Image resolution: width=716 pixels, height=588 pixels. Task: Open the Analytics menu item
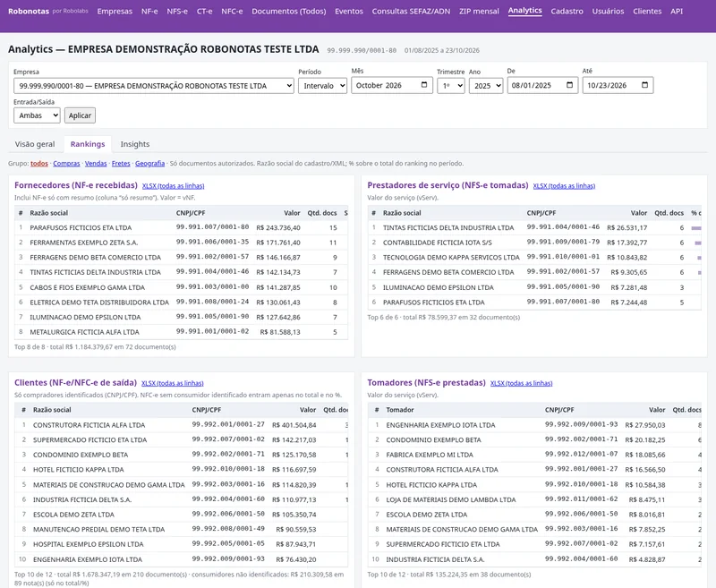pos(525,11)
